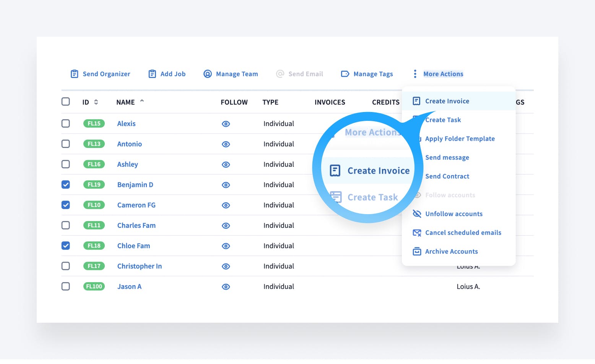Click the Add Job clipboard icon
Screen dimensions: 595x364
[152, 74]
